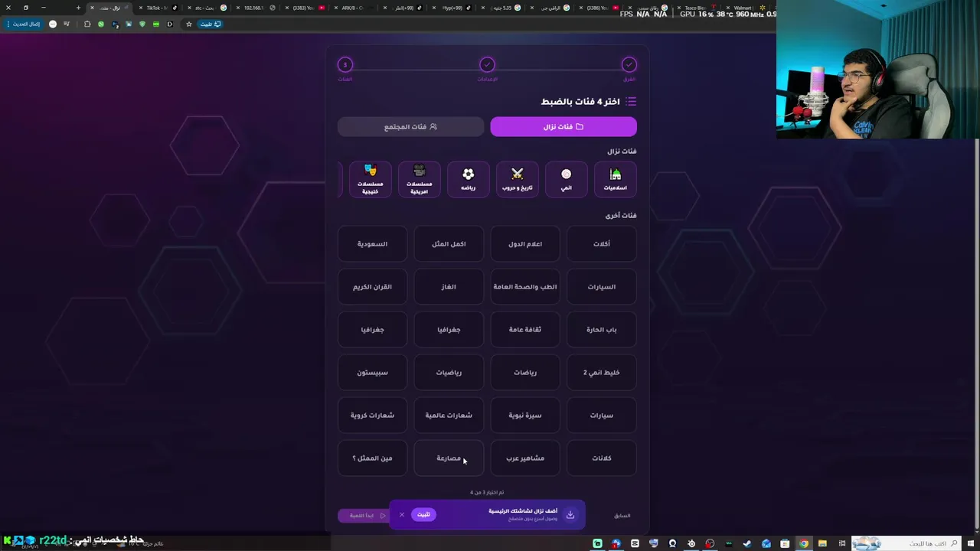Select the سيارات category tile
The width and height of the screenshot is (980, 551).
point(602,416)
